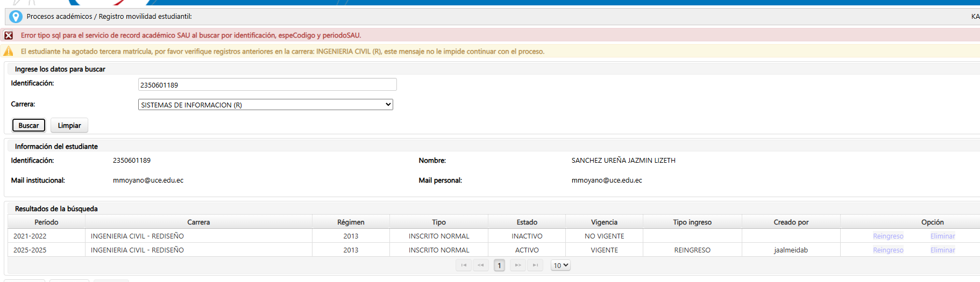The image size is (980, 282).
Task: Click Reingreso link for period 2021-2022
Action: (x=888, y=236)
